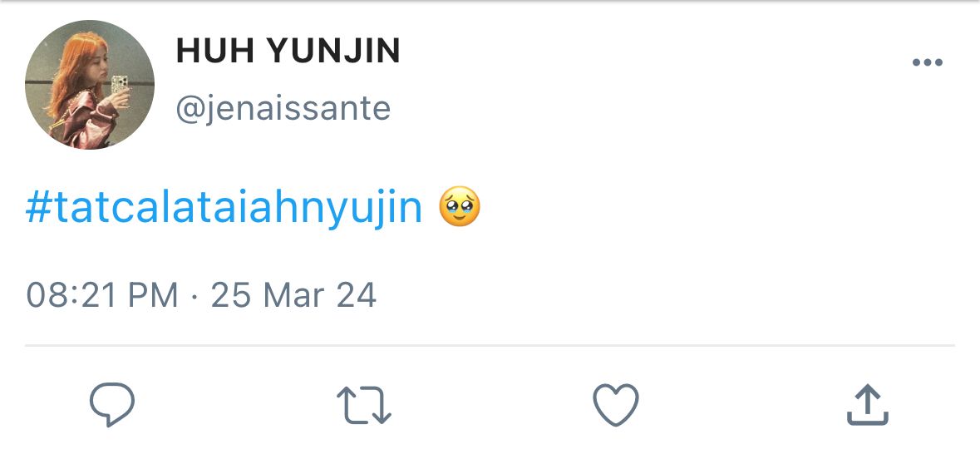The width and height of the screenshot is (980, 459).
Task: Open the three-dot more options menu
Action: [928, 62]
